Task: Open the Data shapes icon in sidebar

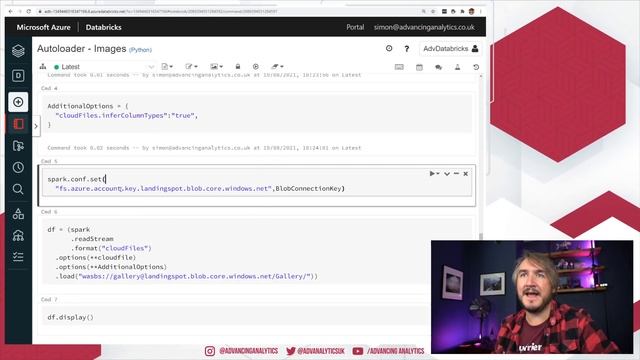Action: pyautogui.click(x=18, y=213)
